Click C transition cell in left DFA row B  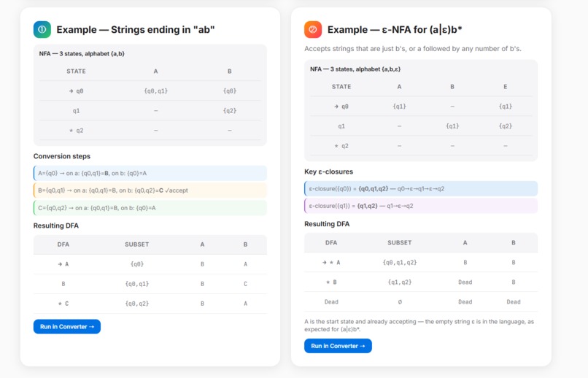click(x=245, y=284)
